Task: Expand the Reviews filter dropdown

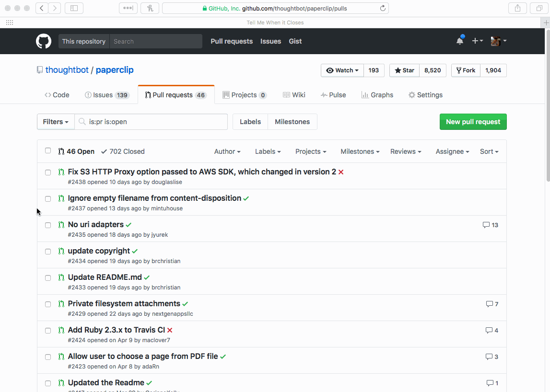Action: [x=406, y=151]
